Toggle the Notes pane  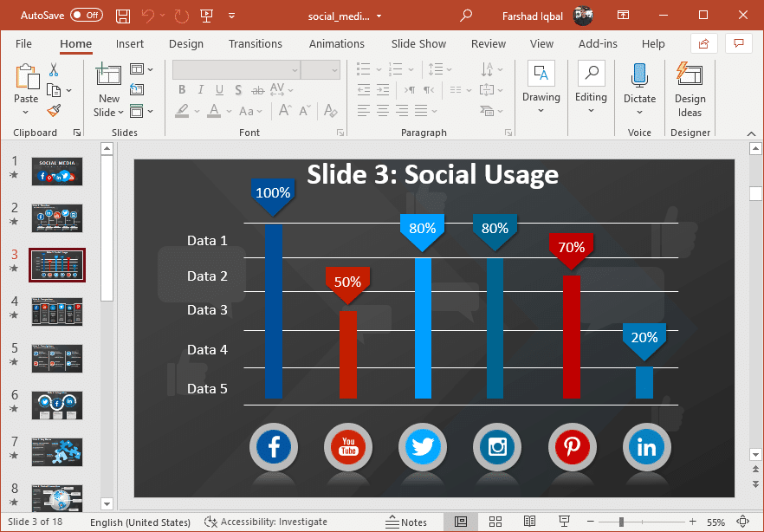coord(406,522)
